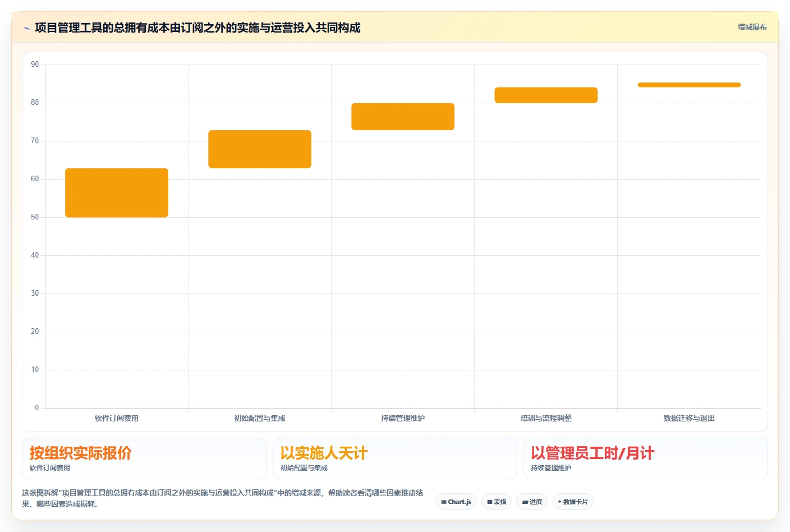Click the 持续管理维护 waterfall bar
Viewport: 790px width, 532px height.
(403, 117)
